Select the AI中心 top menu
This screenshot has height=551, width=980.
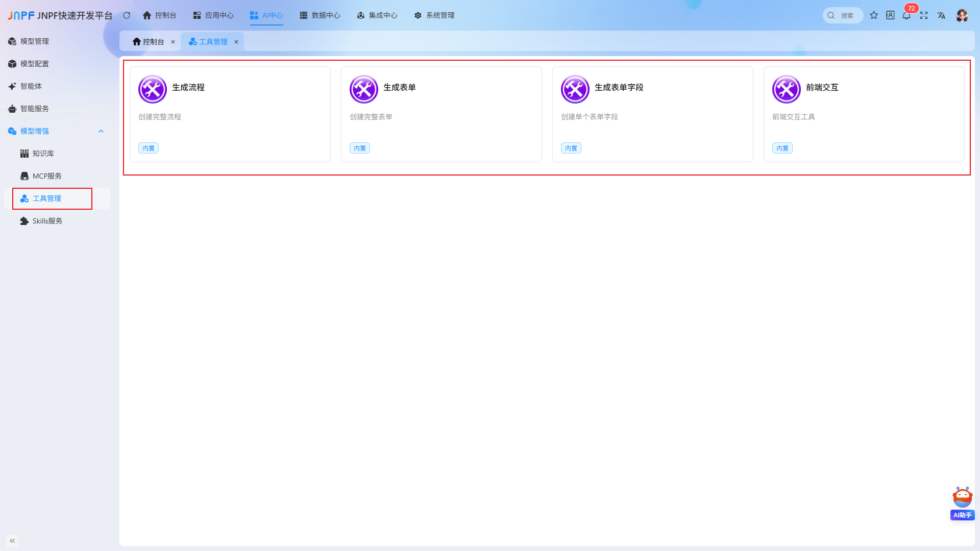(x=266, y=15)
